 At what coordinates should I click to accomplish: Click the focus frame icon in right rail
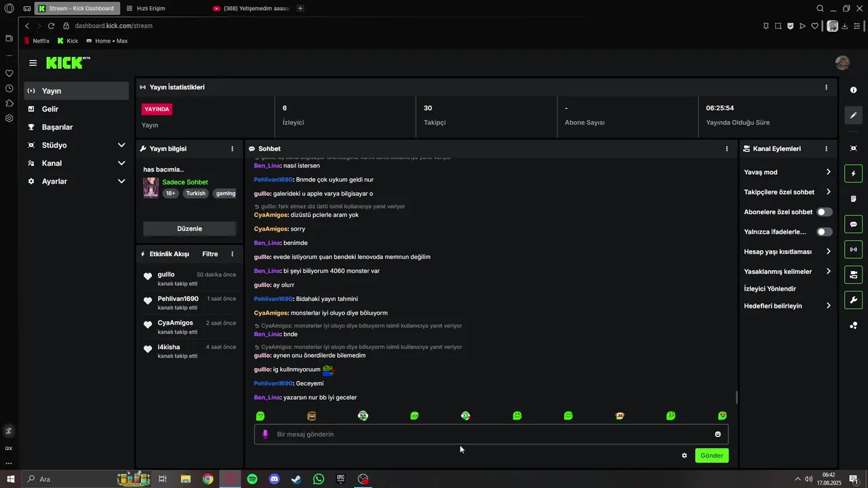(853, 148)
